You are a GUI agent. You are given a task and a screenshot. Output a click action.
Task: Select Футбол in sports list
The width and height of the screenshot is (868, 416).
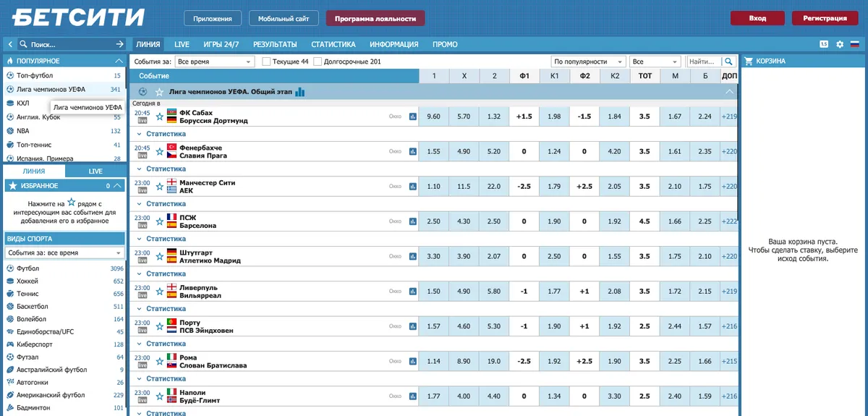[65, 268]
